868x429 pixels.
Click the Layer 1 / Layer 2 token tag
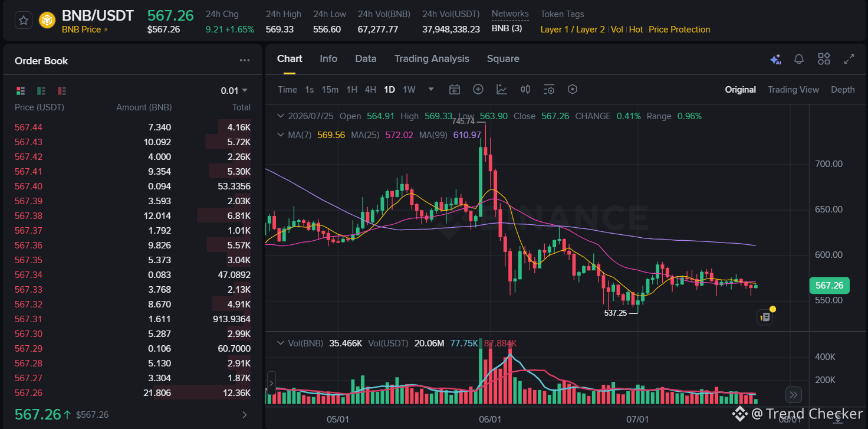tap(573, 29)
